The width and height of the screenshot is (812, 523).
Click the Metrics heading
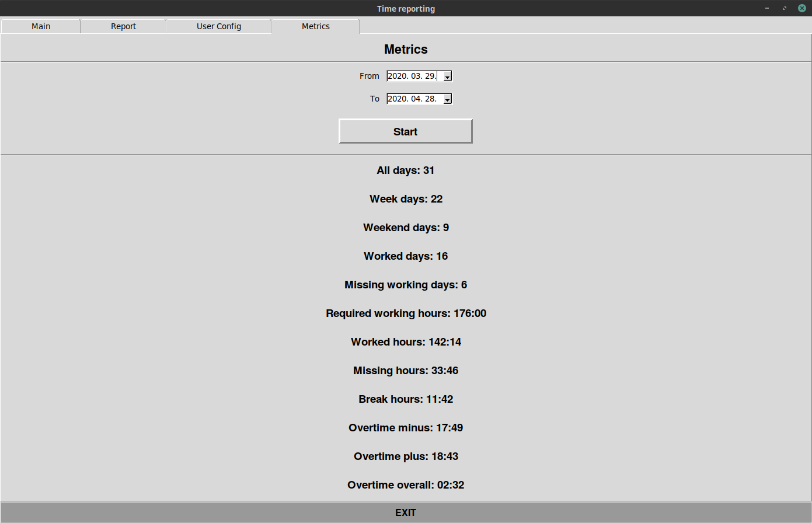click(x=406, y=50)
